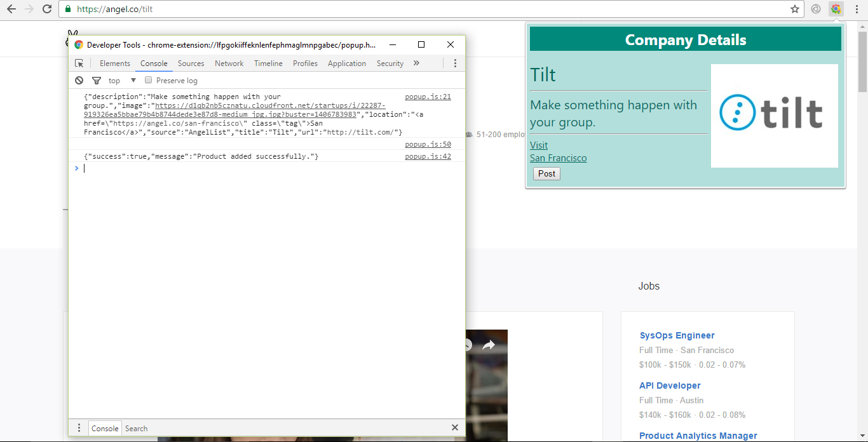Click the Tilt title in popup
Viewport: 868px width, 442px height.
tap(543, 75)
